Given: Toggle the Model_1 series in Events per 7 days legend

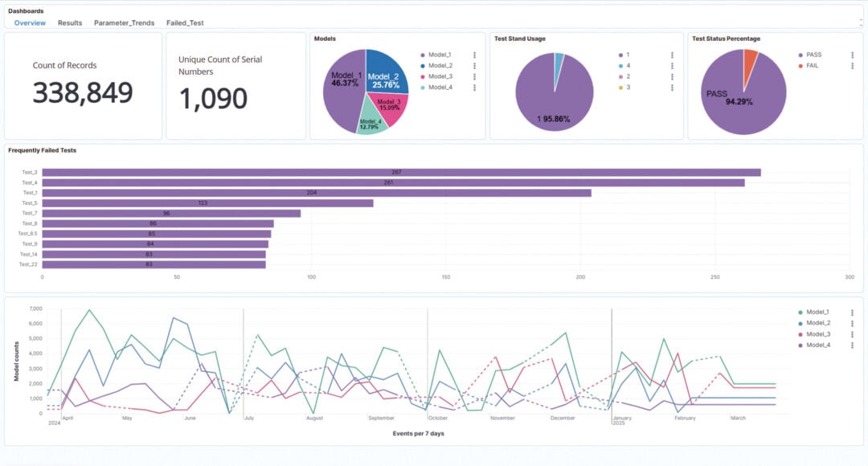Looking at the screenshot, I should 817,312.
